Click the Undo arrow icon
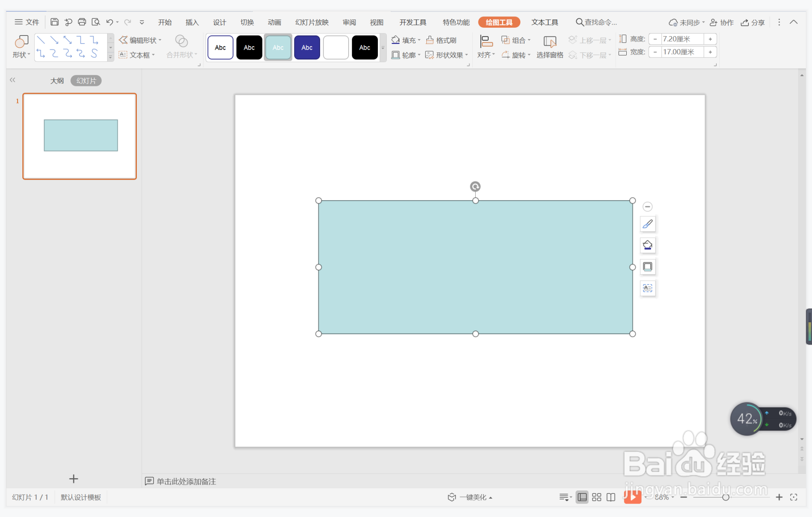Image resolution: width=812 pixels, height=517 pixels. (109, 22)
